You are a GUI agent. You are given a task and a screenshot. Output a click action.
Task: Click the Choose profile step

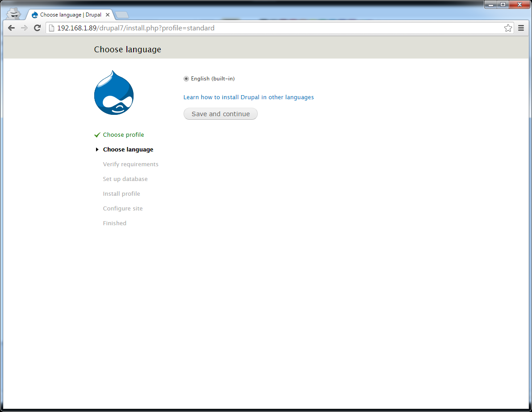point(123,135)
